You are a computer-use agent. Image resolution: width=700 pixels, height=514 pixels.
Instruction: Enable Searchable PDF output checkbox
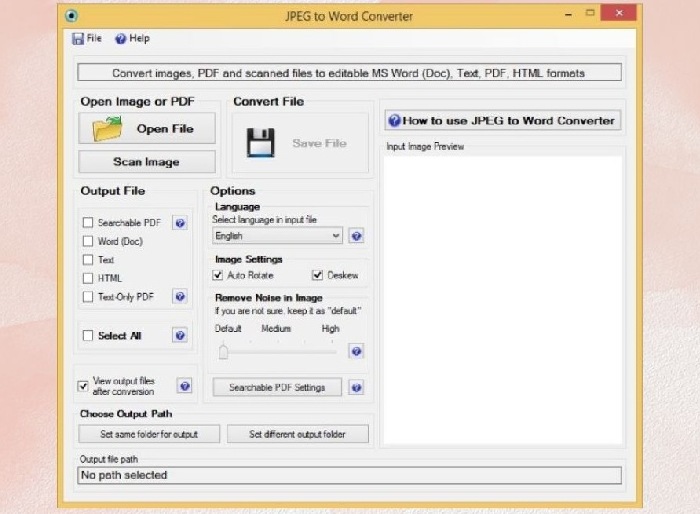coord(88,222)
